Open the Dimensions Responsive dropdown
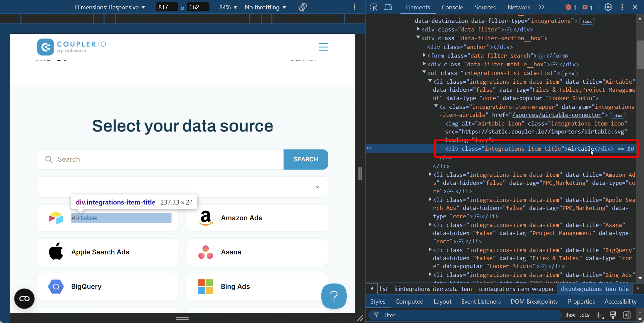This screenshot has height=323, width=644. click(110, 7)
